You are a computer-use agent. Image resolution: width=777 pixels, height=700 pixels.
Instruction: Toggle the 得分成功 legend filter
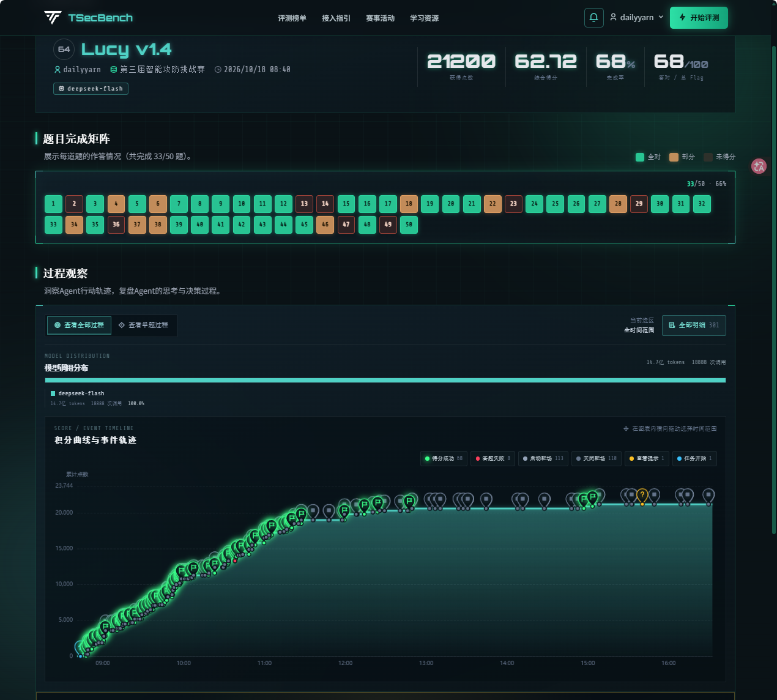pos(444,458)
